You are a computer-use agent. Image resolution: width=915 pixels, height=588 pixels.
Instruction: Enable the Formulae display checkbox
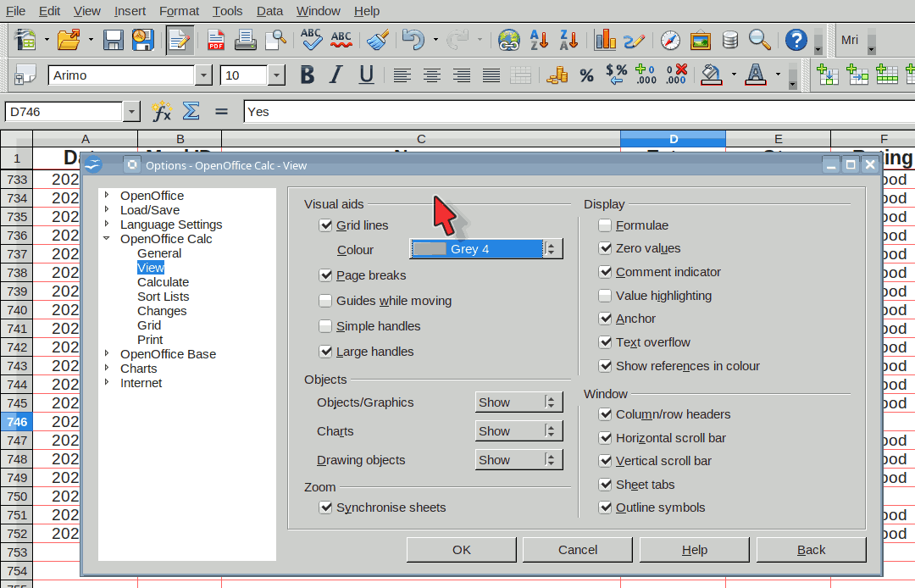pos(605,225)
